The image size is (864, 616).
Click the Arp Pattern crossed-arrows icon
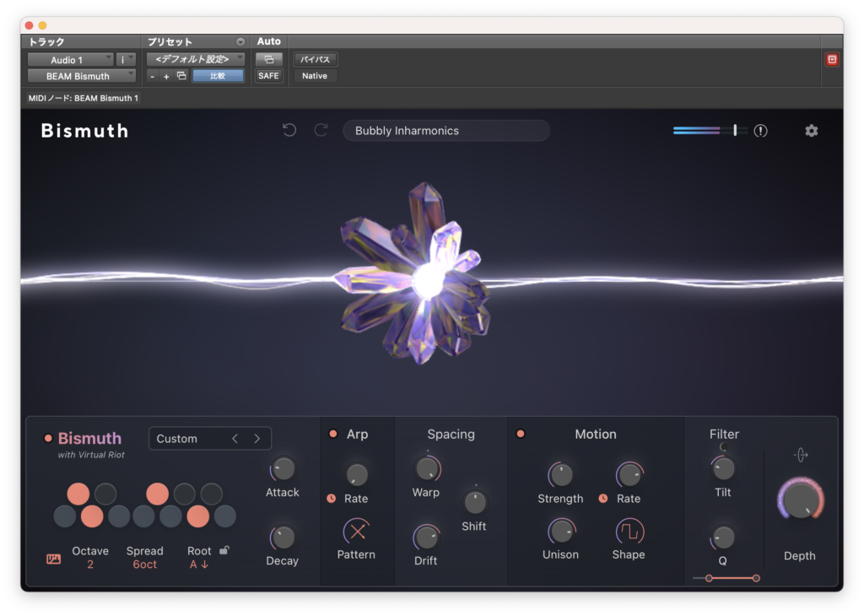357,532
